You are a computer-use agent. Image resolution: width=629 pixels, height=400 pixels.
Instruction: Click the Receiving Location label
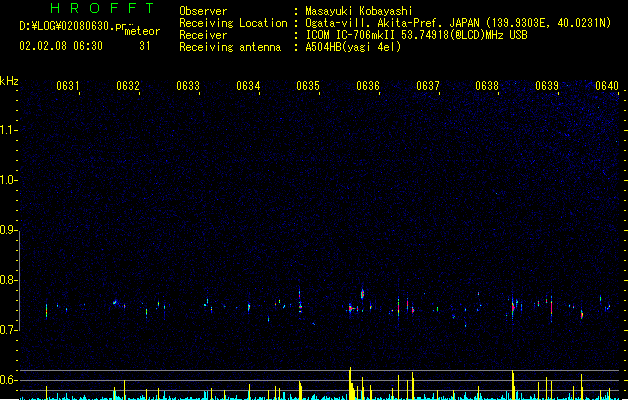[x=233, y=23]
